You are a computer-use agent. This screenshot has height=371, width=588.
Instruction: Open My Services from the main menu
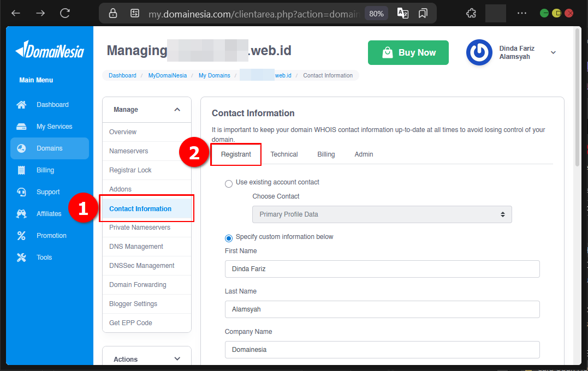[55, 126]
